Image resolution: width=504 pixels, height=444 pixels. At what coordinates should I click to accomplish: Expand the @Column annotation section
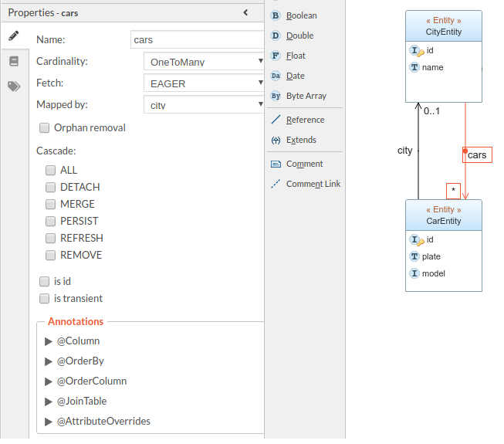tap(48, 341)
